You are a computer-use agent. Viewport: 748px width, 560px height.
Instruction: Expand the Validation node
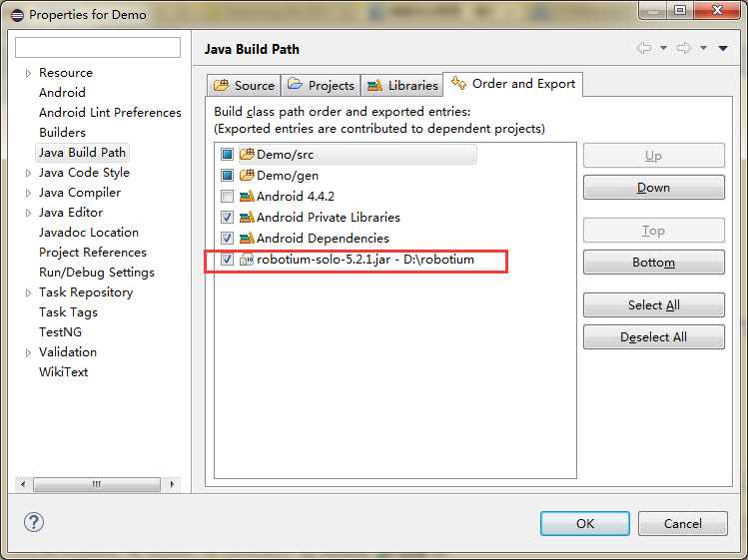[x=28, y=352]
